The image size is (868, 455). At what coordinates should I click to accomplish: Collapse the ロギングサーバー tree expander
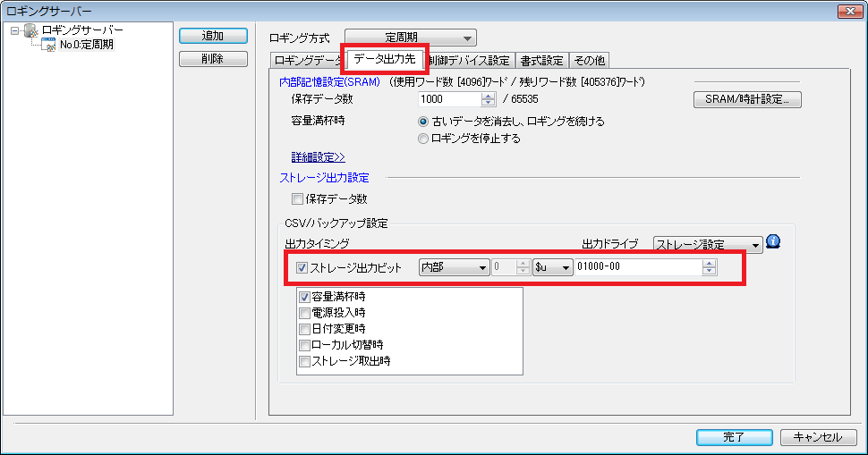click(15, 30)
